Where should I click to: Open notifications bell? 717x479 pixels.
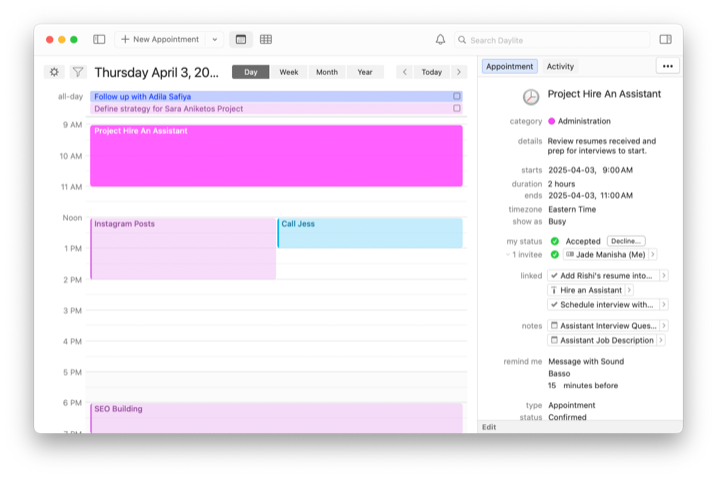click(440, 40)
